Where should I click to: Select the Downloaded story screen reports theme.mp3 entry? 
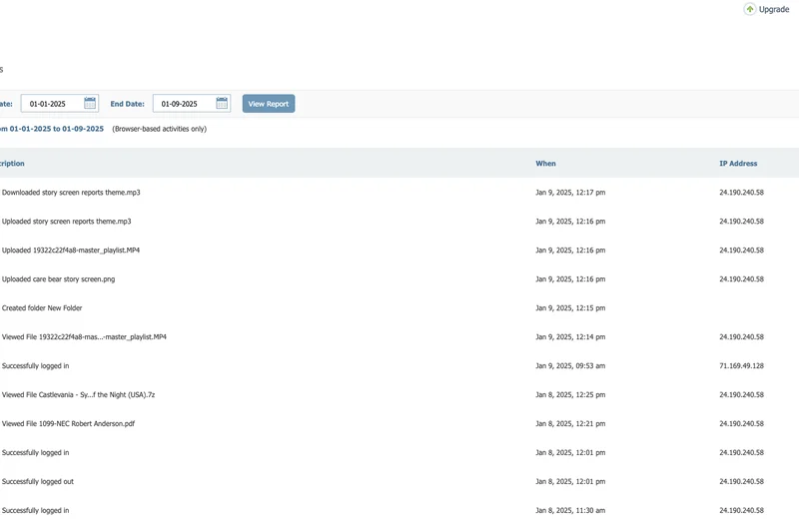(x=71, y=193)
